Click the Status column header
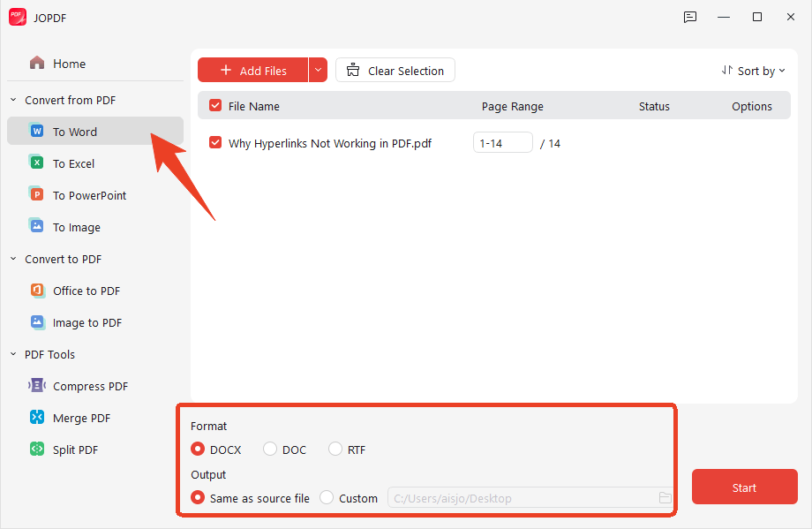 tap(654, 106)
